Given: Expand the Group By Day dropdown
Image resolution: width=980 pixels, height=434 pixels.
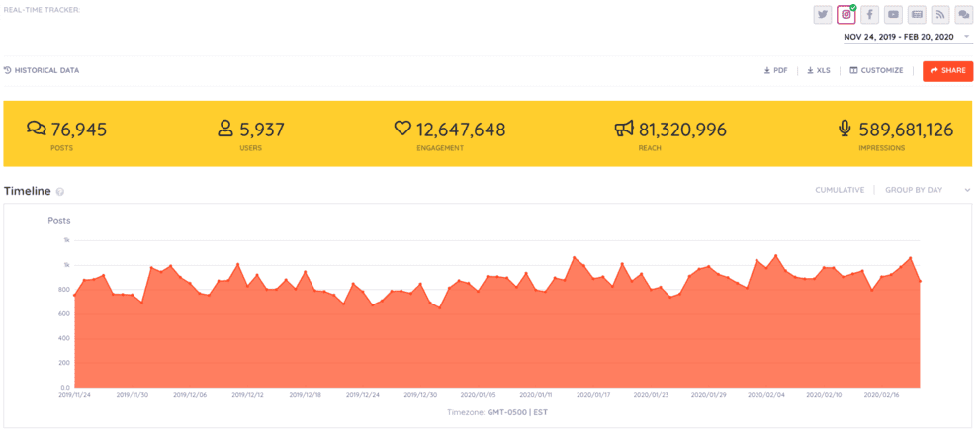Looking at the screenshot, I should [928, 190].
